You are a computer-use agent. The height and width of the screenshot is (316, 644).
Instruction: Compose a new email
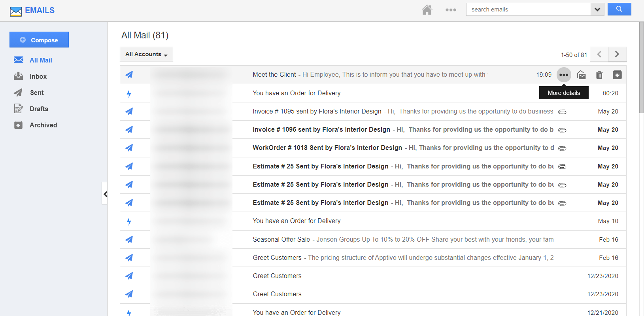point(39,40)
